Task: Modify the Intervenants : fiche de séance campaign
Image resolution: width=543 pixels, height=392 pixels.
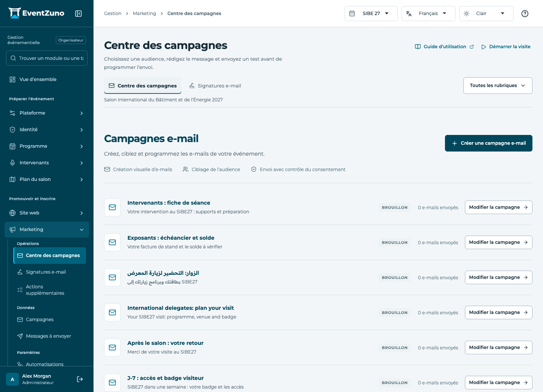Action: pyautogui.click(x=499, y=207)
